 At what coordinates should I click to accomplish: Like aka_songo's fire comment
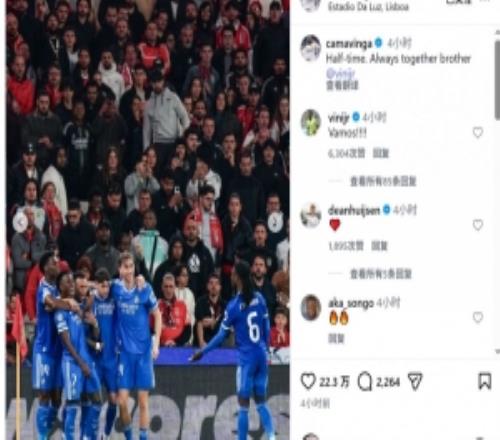click(478, 317)
